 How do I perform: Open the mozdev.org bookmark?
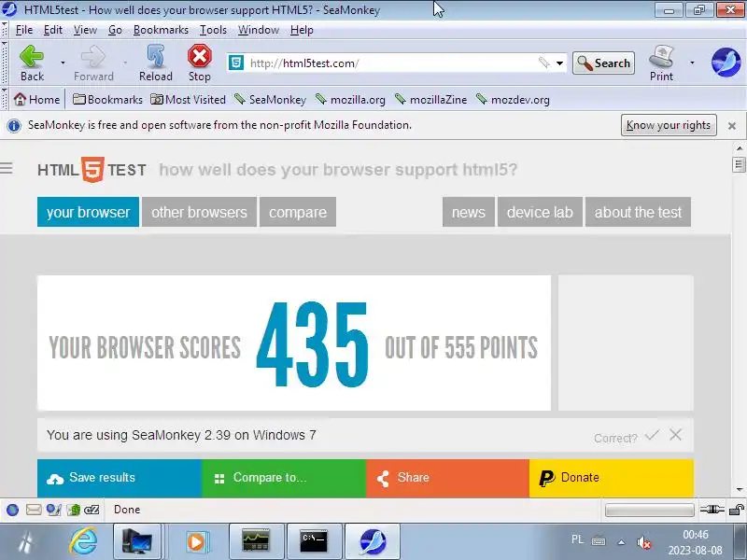(513, 100)
